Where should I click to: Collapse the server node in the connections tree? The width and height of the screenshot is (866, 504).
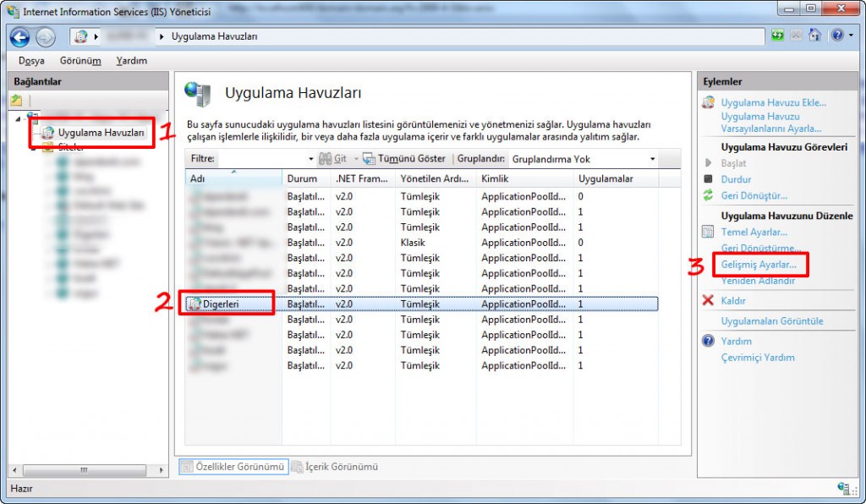(19, 118)
